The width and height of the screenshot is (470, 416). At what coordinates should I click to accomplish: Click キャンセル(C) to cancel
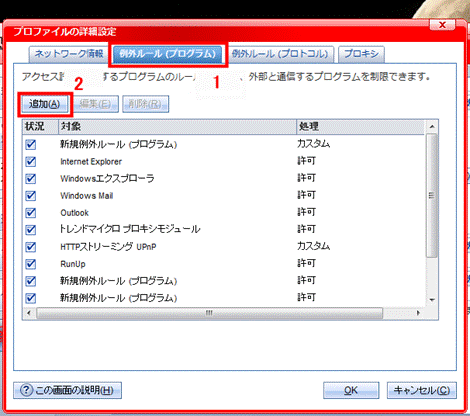[422, 390]
